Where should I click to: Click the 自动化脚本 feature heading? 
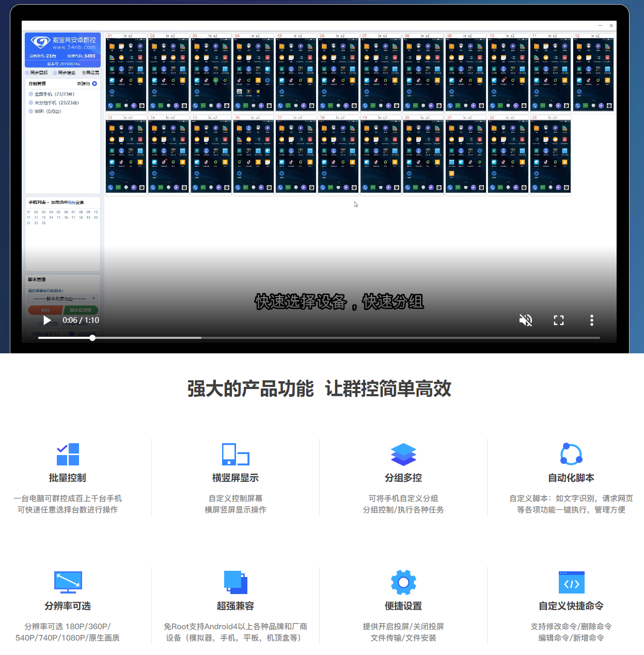tap(571, 478)
